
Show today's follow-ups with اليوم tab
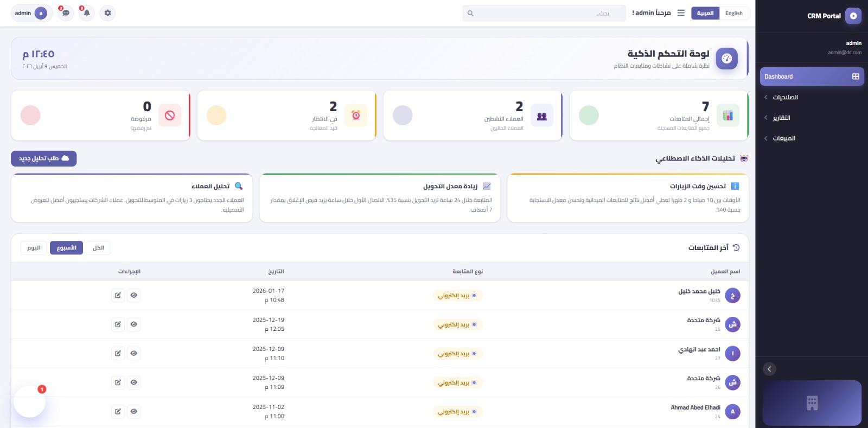tap(34, 248)
